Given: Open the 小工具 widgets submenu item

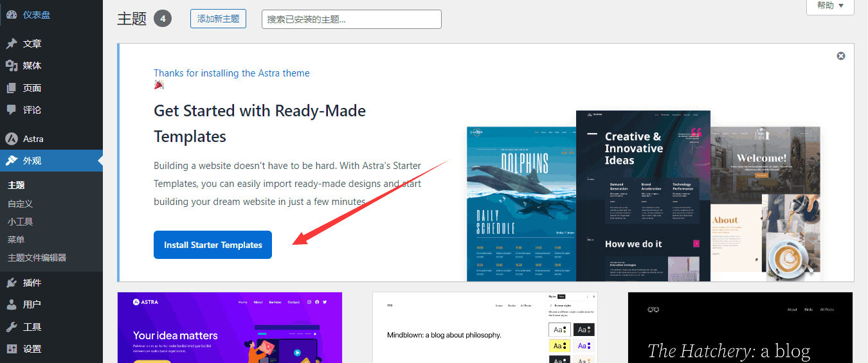Looking at the screenshot, I should tap(20, 222).
